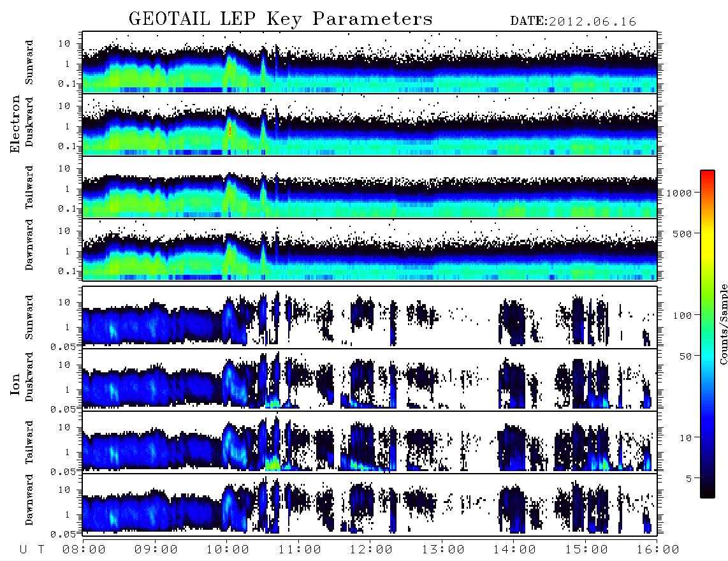Select Electron "Duskward" panel label
This screenshot has height=561, width=728.
pyautogui.click(x=29, y=122)
